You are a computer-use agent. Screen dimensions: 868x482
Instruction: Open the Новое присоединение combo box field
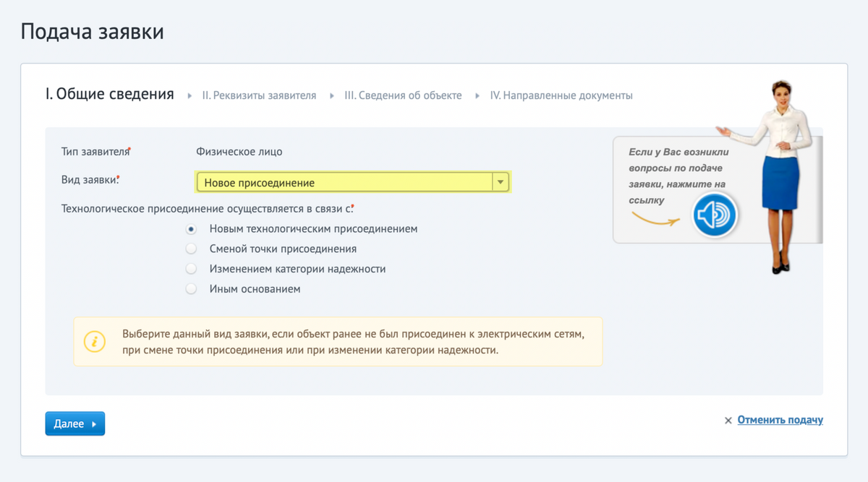344,183
